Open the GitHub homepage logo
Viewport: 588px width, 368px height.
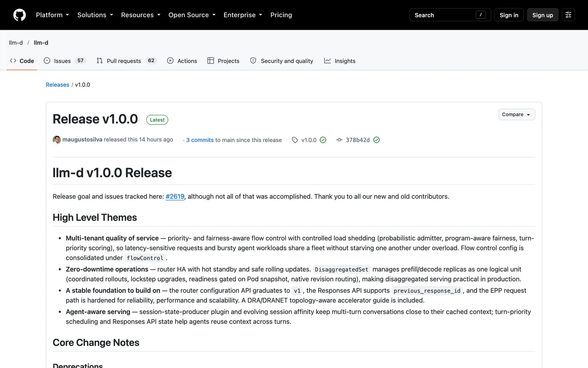tap(19, 15)
